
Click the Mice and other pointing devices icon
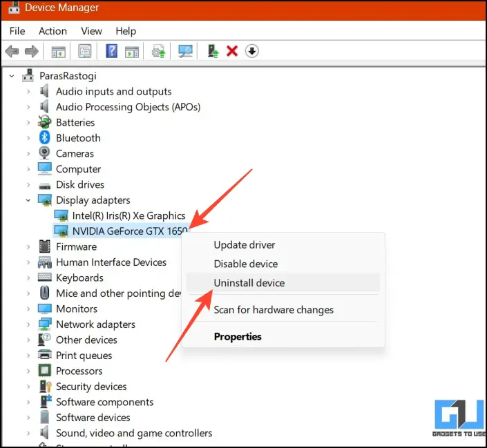[45, 293]
